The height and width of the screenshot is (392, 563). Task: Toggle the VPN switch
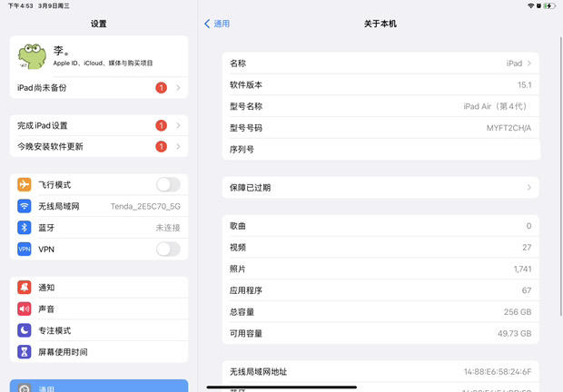click(168, 250)
